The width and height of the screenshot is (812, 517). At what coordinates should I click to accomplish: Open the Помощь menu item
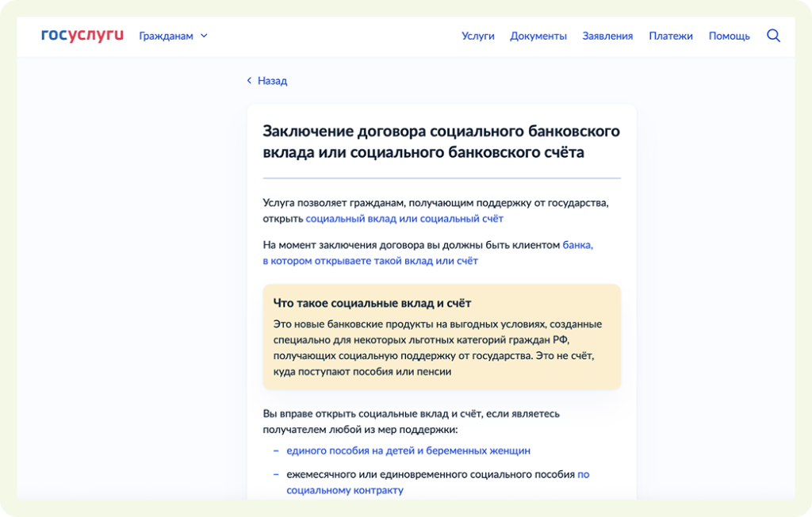[730, 36]
